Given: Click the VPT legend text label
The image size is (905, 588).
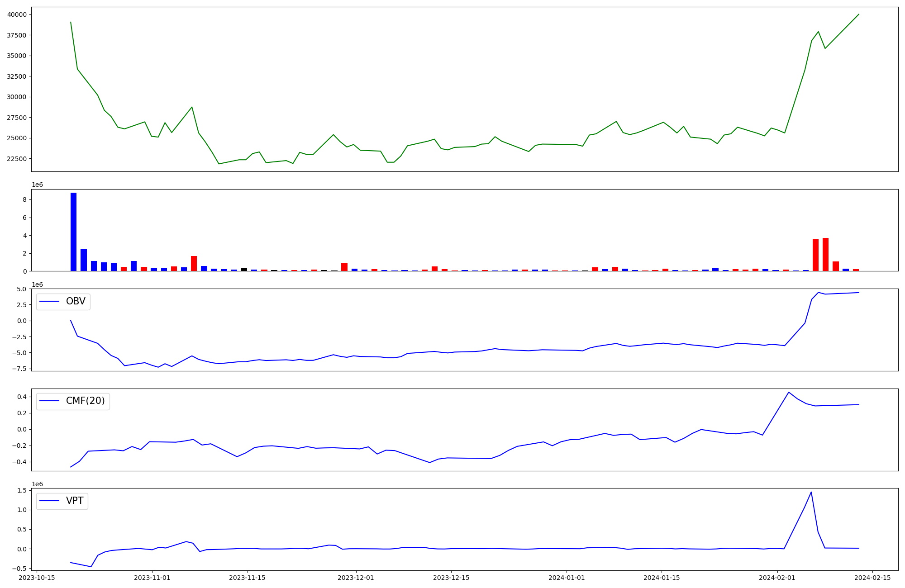Looking at the screenshot, I should point(75,501).
